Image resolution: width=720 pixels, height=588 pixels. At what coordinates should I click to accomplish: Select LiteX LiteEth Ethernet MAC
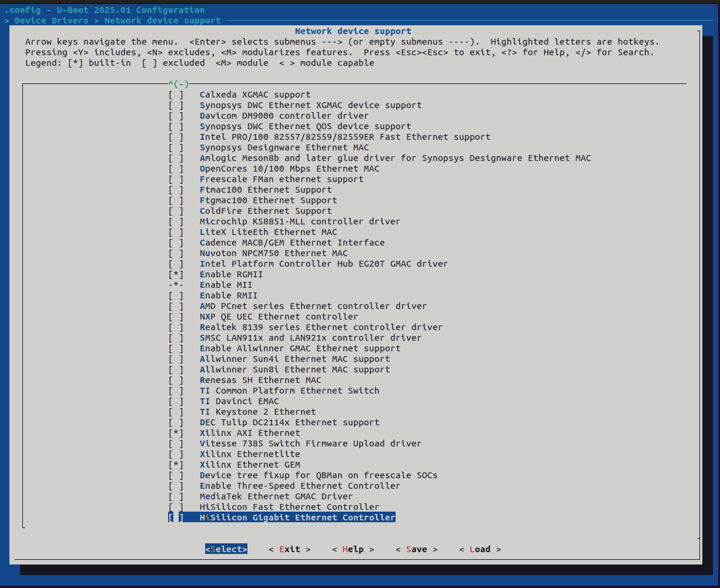(269, 232)
